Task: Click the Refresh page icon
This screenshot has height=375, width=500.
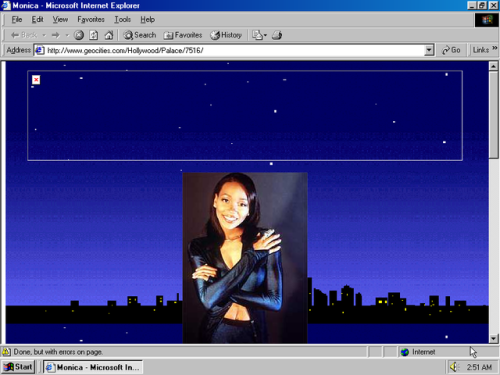Action: coord(94,35)
